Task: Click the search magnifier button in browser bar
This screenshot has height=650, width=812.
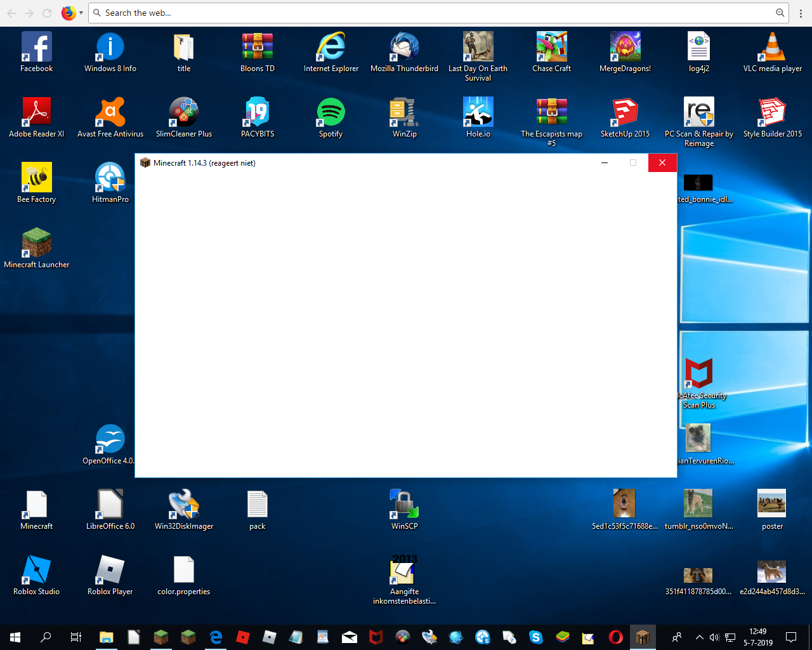Action: coord(780,13)
